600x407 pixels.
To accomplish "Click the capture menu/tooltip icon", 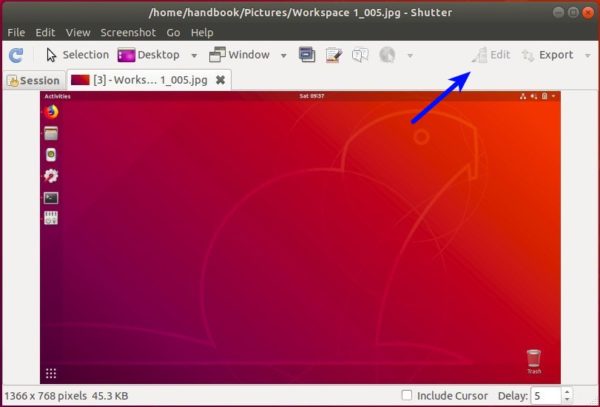I will pyautogui.click(x=307, y=55).
